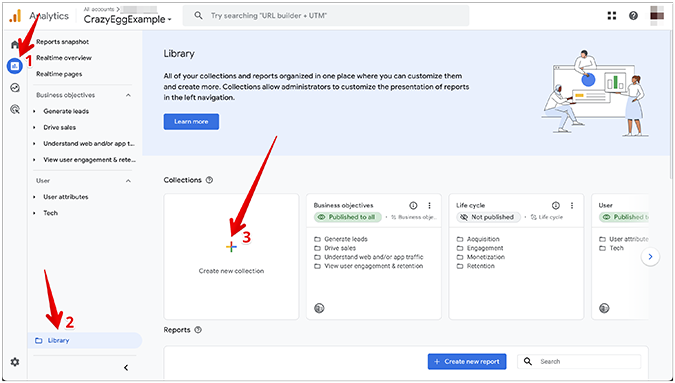Viewport: 675px width, 383px height.
Task: Open Admin settings gear icon
Action: [15, 362]
